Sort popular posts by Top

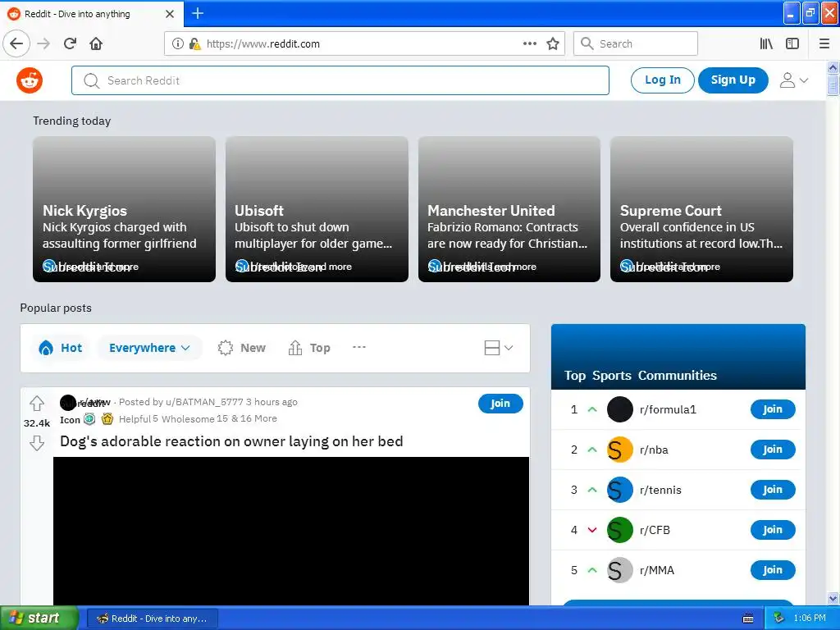pos(309,348)
